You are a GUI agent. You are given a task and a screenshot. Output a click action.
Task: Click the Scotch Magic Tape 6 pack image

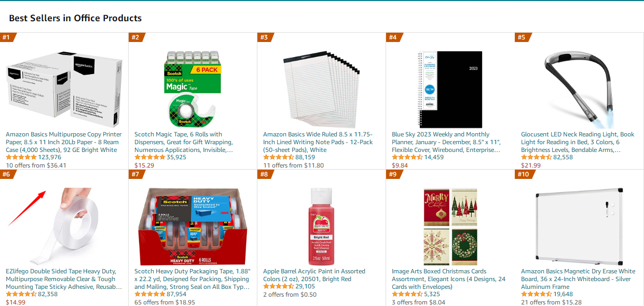point(193,89)
